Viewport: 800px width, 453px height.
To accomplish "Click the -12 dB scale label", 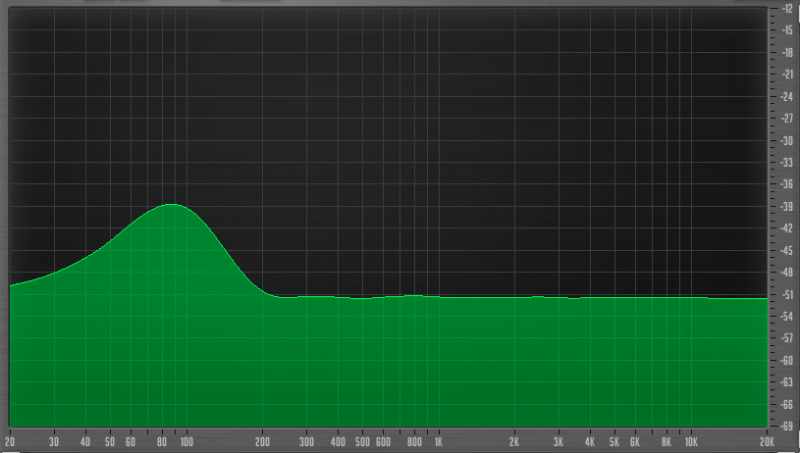I will tap(788, 9).
